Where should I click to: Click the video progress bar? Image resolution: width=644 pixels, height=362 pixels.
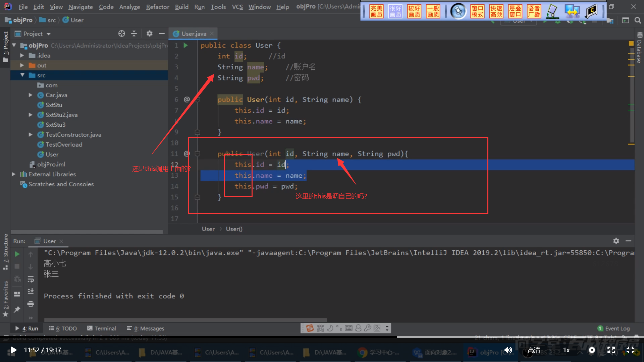click(322, 337)
